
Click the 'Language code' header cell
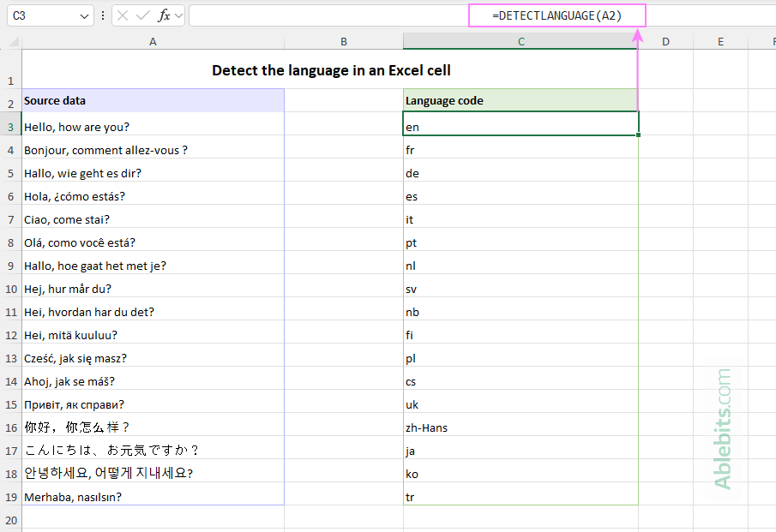click(x=520, y=100)
